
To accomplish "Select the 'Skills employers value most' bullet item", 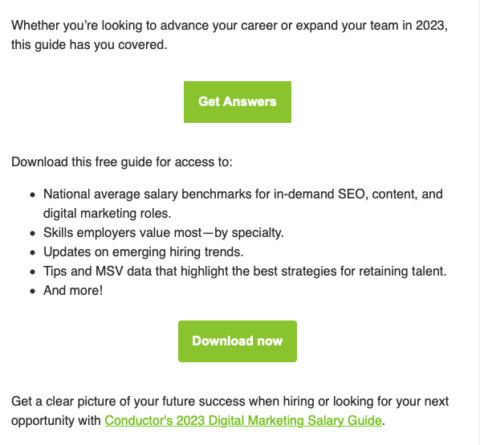I will pos(164,233).
